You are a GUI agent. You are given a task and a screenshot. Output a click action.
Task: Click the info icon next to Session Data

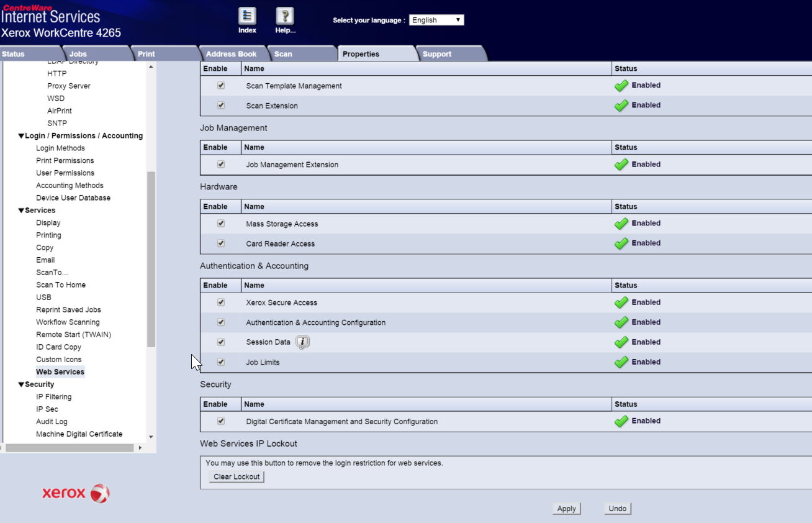(x=302, y=342)
